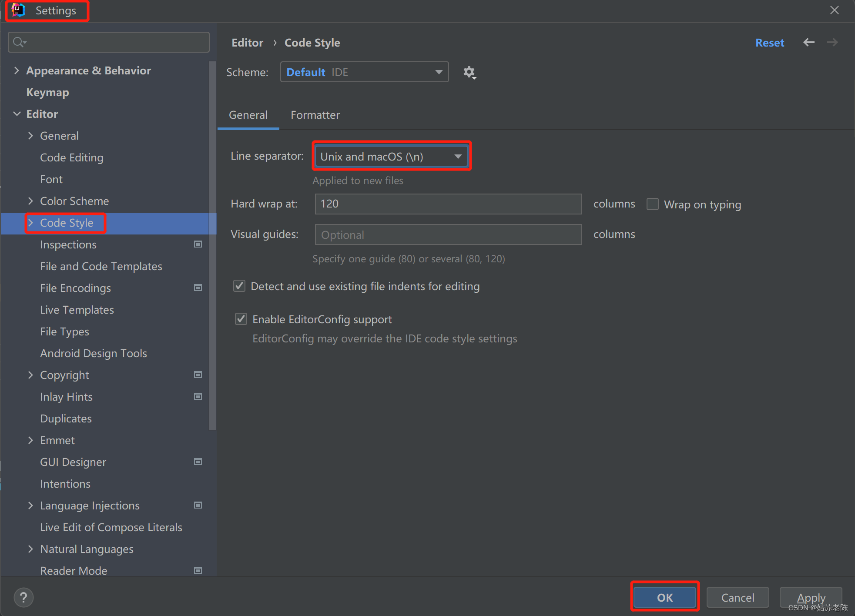Expand the Copyright node
This screenshot has height=616, width=855.
pos(30,375)
